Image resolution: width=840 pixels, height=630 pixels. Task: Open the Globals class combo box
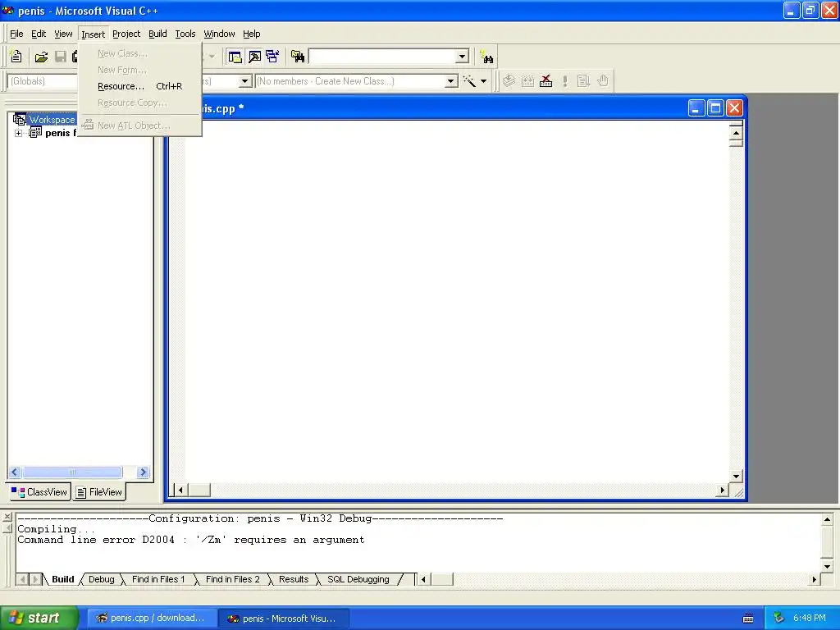tap(43, 81)
